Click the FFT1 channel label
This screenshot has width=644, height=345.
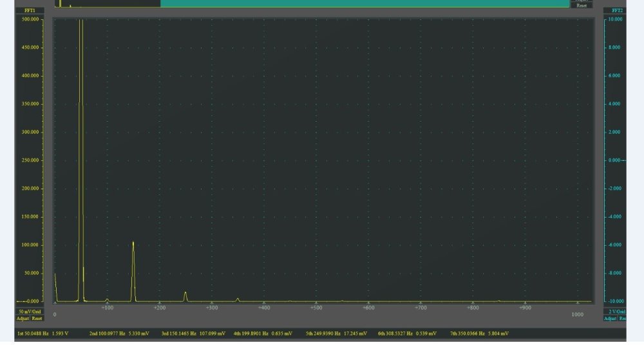point(30,11)
